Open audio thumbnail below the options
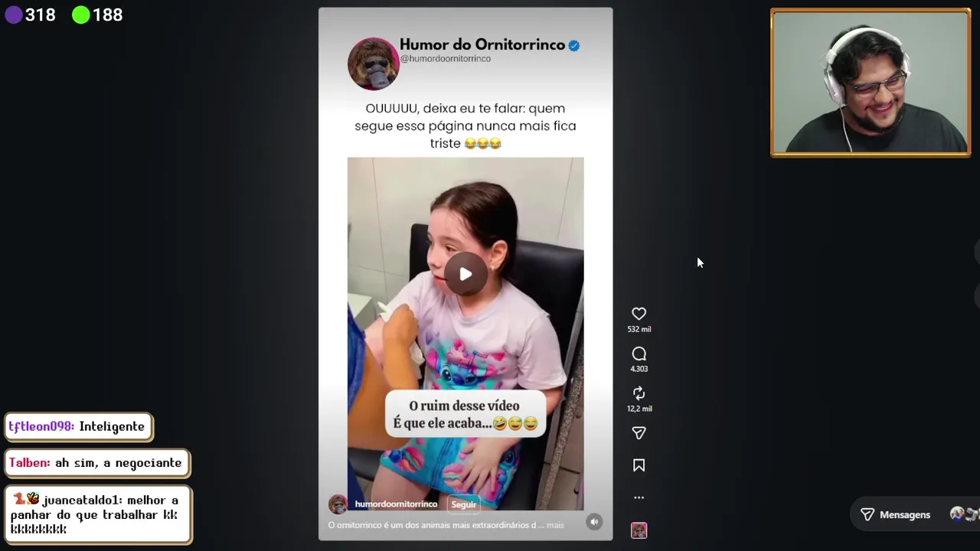This screenshot has height=551, width=980. [639, 530]
